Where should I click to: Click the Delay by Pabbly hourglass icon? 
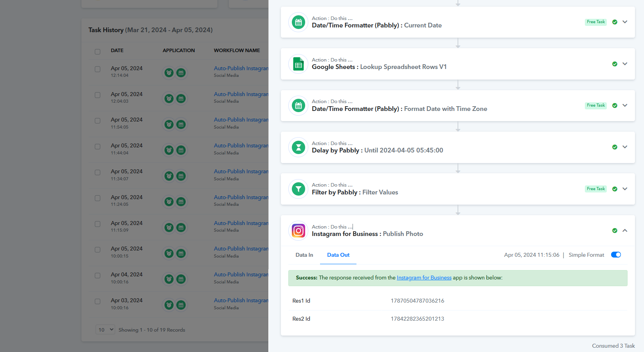pos(298,147)
